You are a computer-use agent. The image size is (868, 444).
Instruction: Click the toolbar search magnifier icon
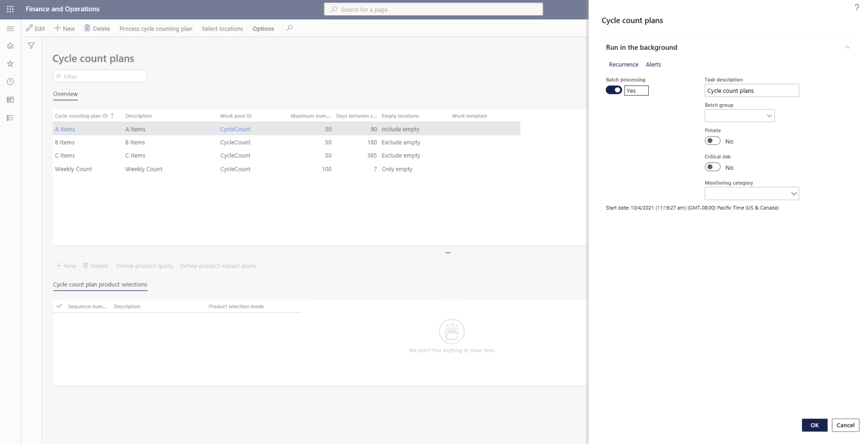pyautogui.click(x=289, y=28)
